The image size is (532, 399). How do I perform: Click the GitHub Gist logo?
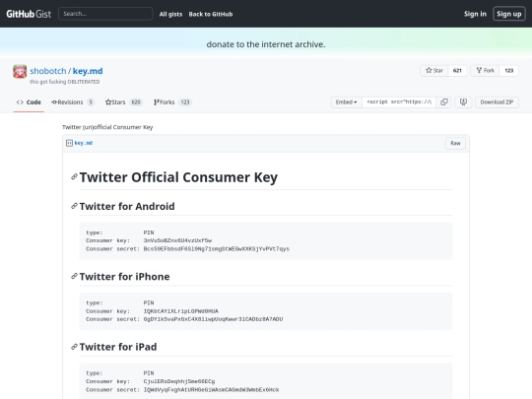tap(29, 14)
